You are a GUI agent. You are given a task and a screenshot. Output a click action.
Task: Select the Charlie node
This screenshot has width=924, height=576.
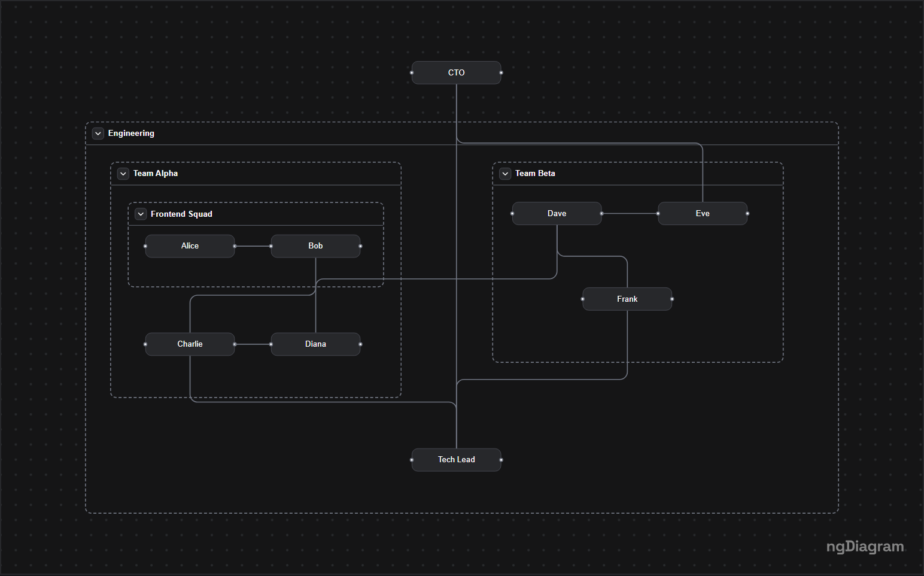[x=190, y=344]
